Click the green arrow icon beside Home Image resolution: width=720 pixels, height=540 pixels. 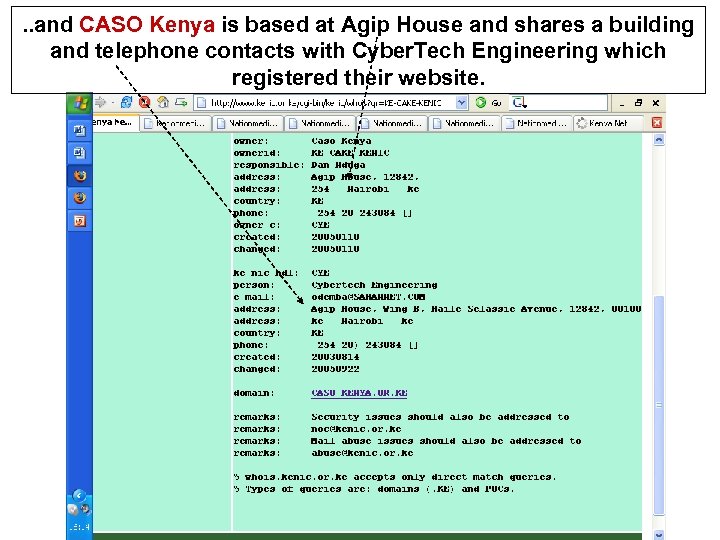pyautogui.click(x=181, y=102)
